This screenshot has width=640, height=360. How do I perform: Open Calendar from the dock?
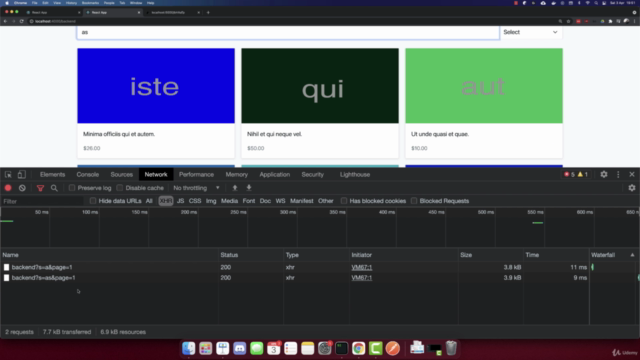tap(273, 348)
